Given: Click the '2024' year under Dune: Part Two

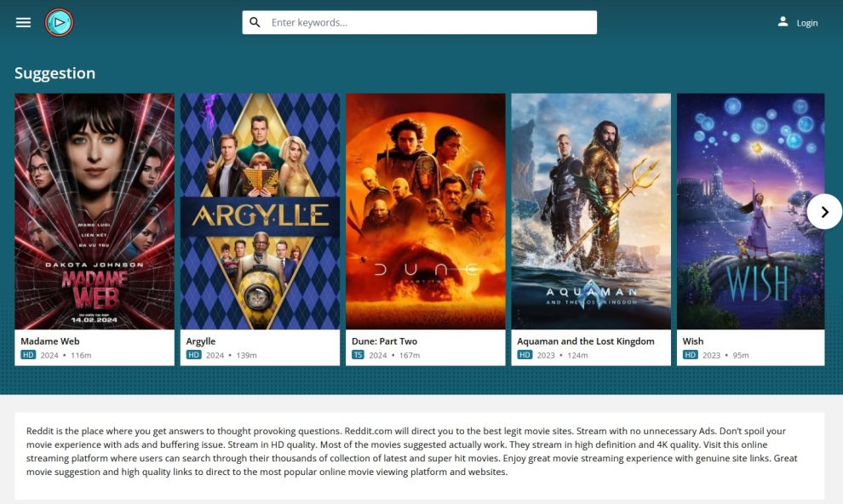Looking at the screenshot, I should pyautogui.click(x=378, y=355).
